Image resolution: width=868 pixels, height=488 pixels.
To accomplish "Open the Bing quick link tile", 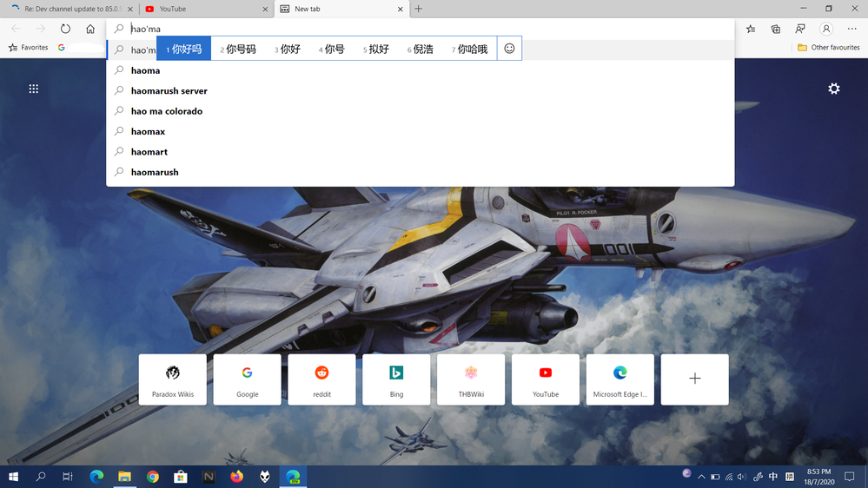I will coord(396,379).
